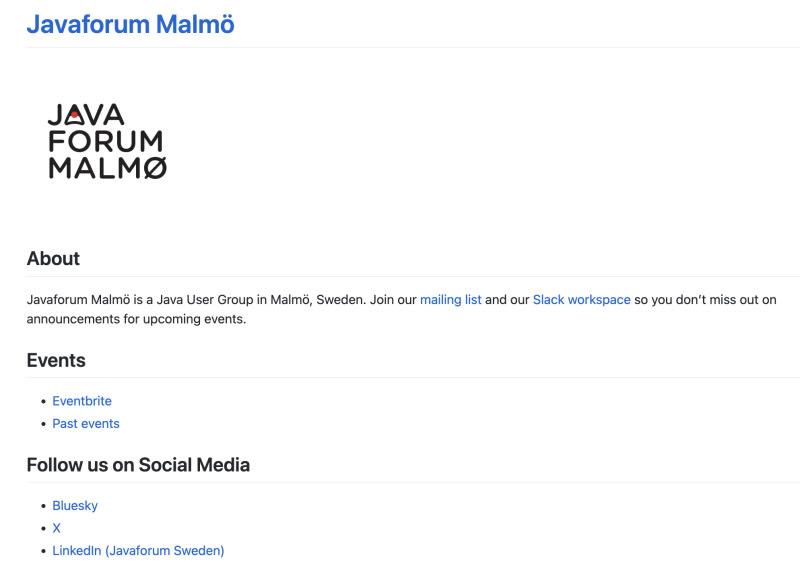Join the Slack workspace via its link
Image resolution: width=800 pixels, height=576 pixels.
tap(581, 299)
